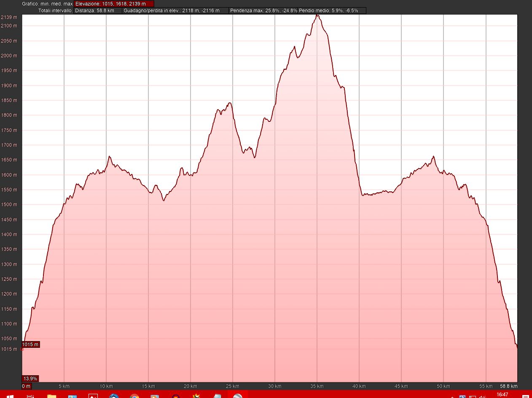This screenshot has width=532, height=398.
Task: Click the 13.9% slope indicator label
Action: pyautogui.click(x=30, y=378)
